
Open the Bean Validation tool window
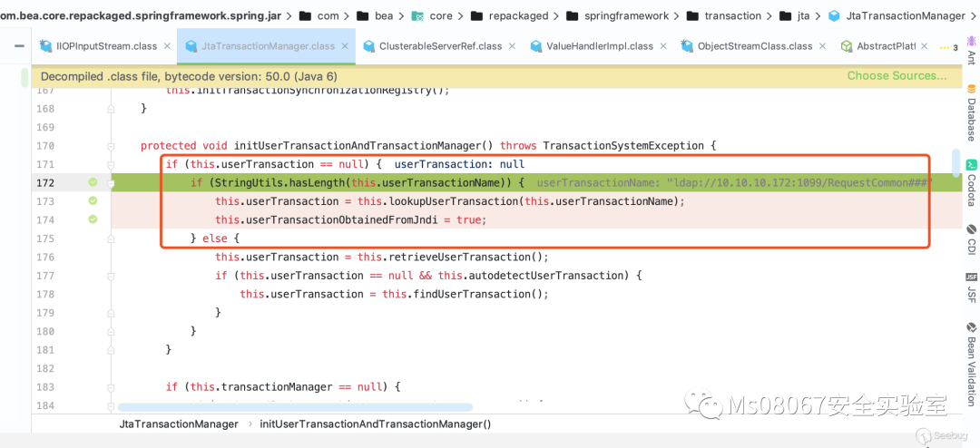click(x=971, y=364)
